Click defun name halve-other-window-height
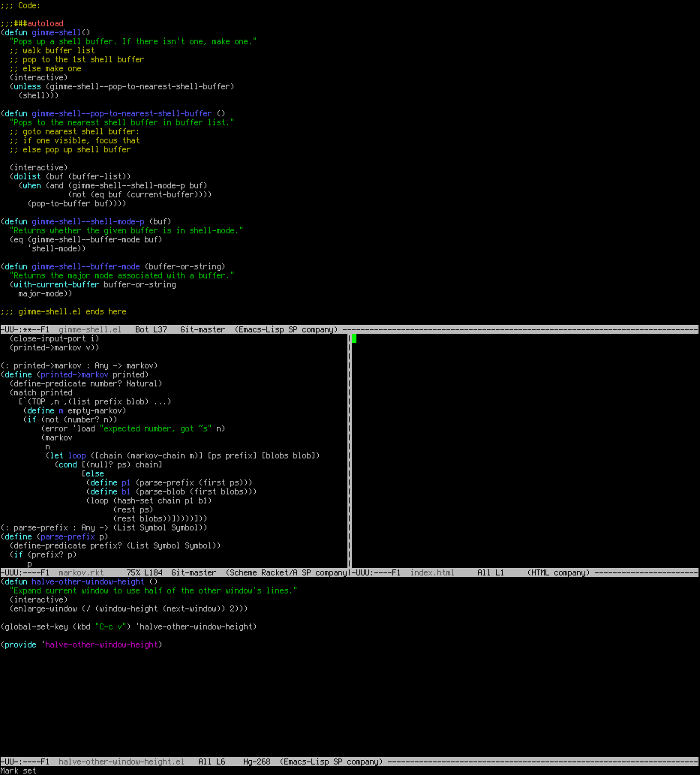This screenshot has height=775, width=700. (x=88, y=581)
